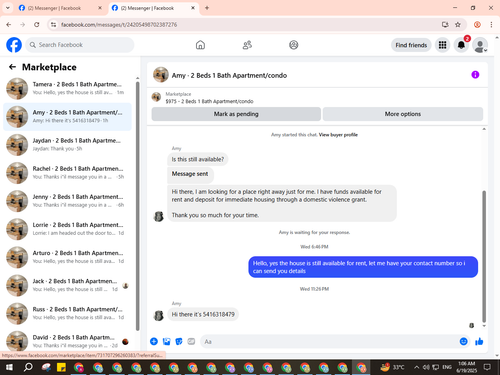500x375 pixels.
Task: Open Arturo's apartment conversation
Action: (x=68, y=257)
